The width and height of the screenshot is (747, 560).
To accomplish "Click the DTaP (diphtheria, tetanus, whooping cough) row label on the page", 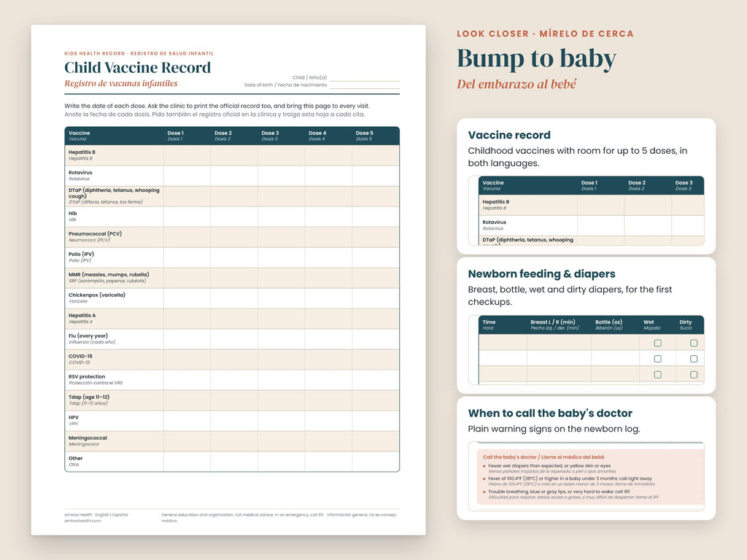I will tap(114, 195).
